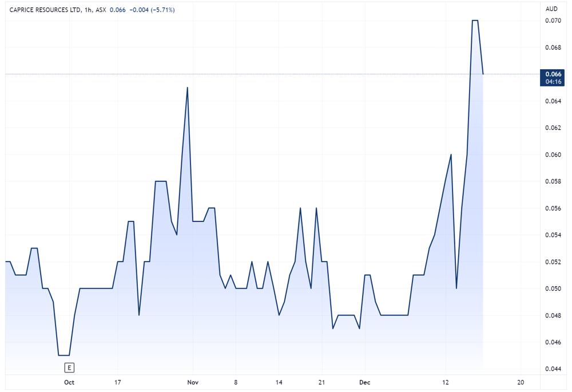Click the 0.068 price axis label
The image size is (572, 392).
[x=553, y=47]
